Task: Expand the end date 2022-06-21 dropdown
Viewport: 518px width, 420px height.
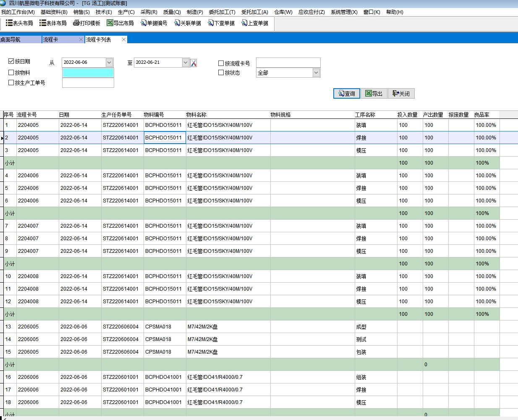Action: tap(186, 63)
